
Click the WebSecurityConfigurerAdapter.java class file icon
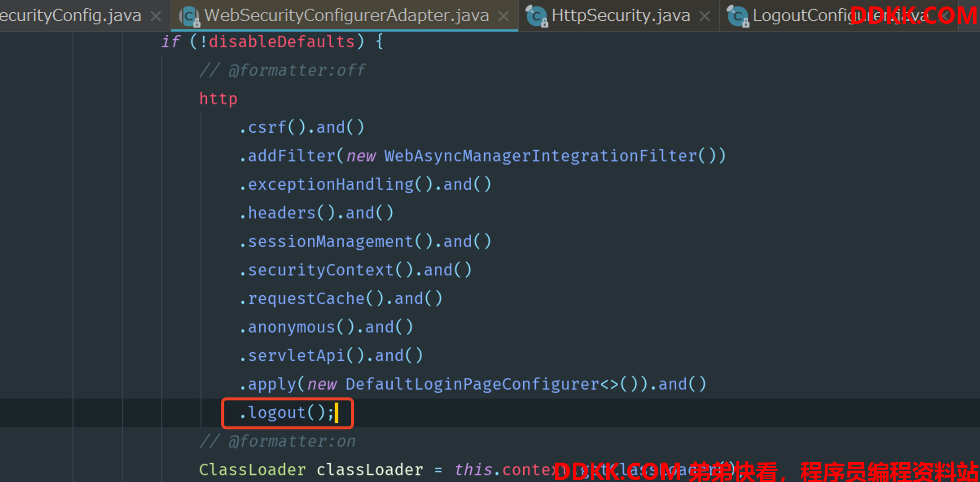pyautogui.click(x=189, y=16)
